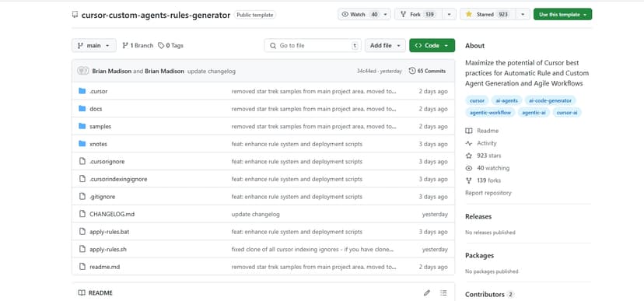644x301 pixels.
Task: Toggle the Starred button for this repo
Action: (x=488, y=14)
